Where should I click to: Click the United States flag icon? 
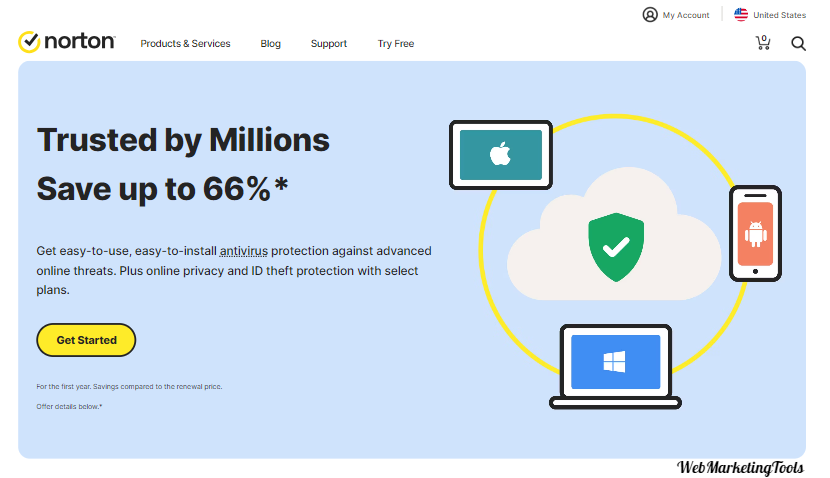point(741,15)
